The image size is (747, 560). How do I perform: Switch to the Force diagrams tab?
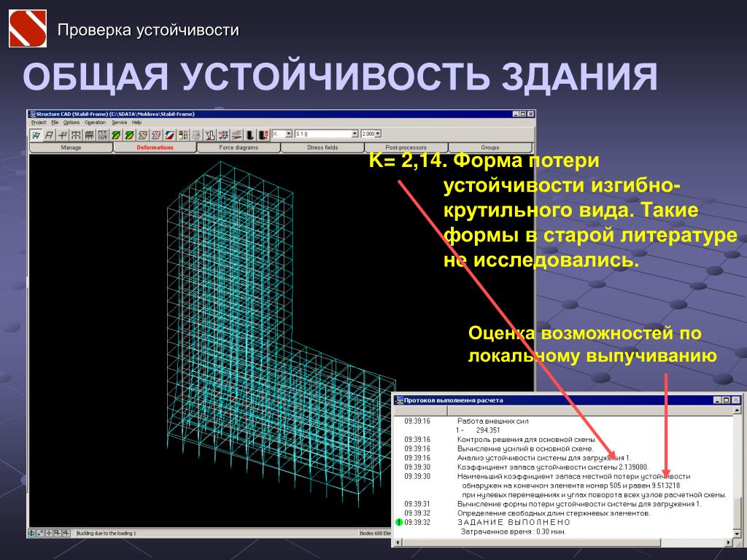[x=239, y=147]
